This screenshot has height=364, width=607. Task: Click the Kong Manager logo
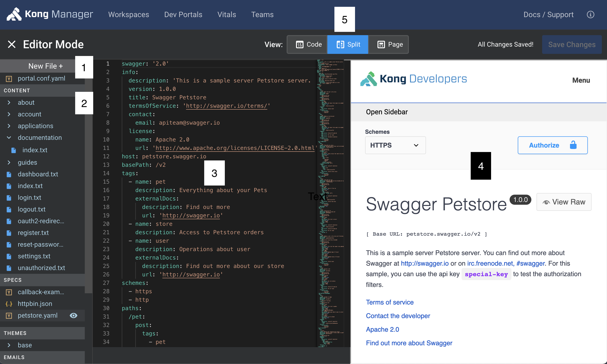[50, 14]
